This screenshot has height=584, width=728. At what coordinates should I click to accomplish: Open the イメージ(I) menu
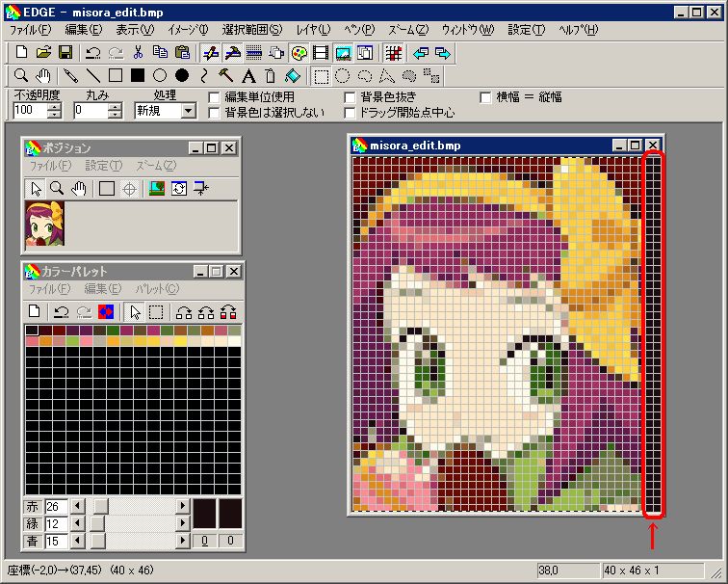click(188, 30)
